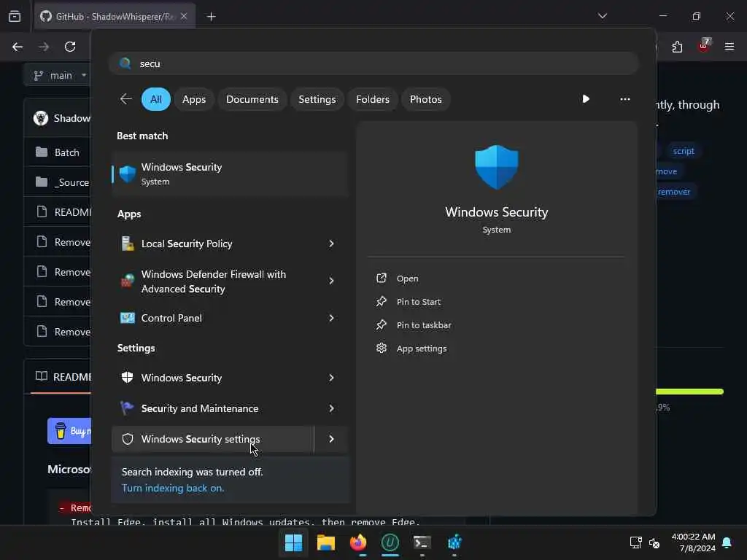Screen dimensions: 747x560
Task: Expand Control Panel chevron
Action: 332,318
